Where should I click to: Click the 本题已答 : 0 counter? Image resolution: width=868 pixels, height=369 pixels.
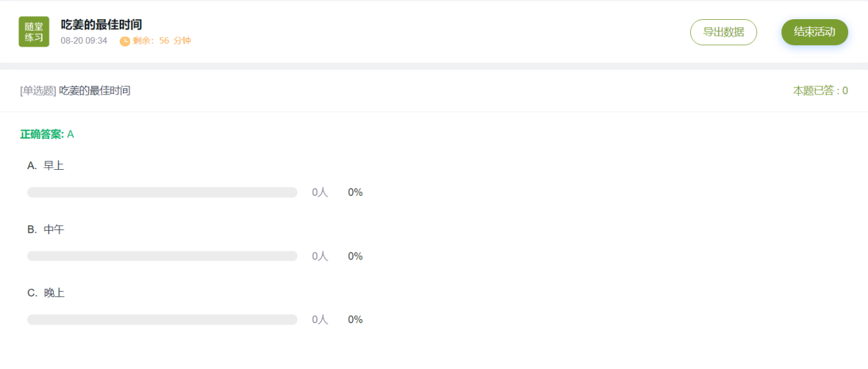coord(820,90)
